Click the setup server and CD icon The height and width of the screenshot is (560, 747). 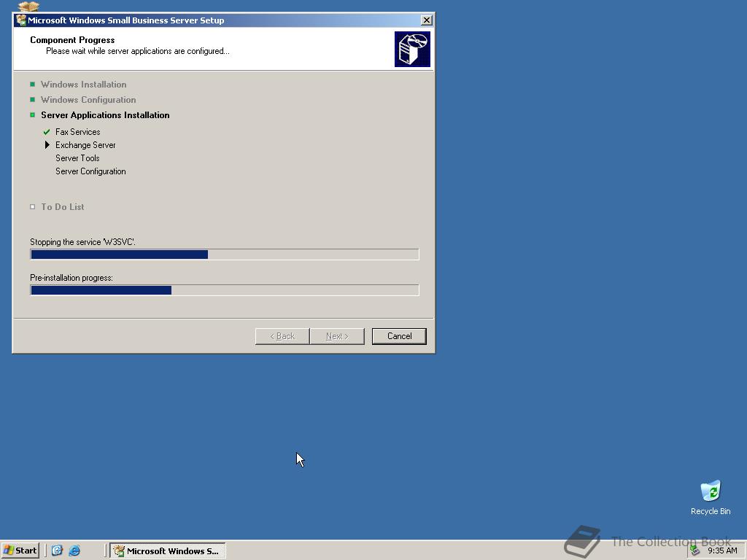pyautogui.click(x=412, y=49)
